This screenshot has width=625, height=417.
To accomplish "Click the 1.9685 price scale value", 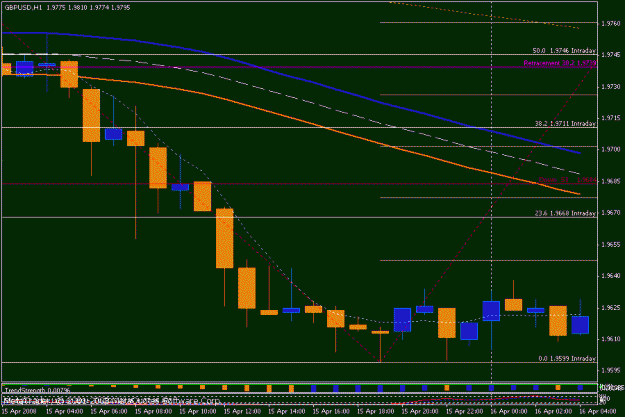I will point(611,181).
